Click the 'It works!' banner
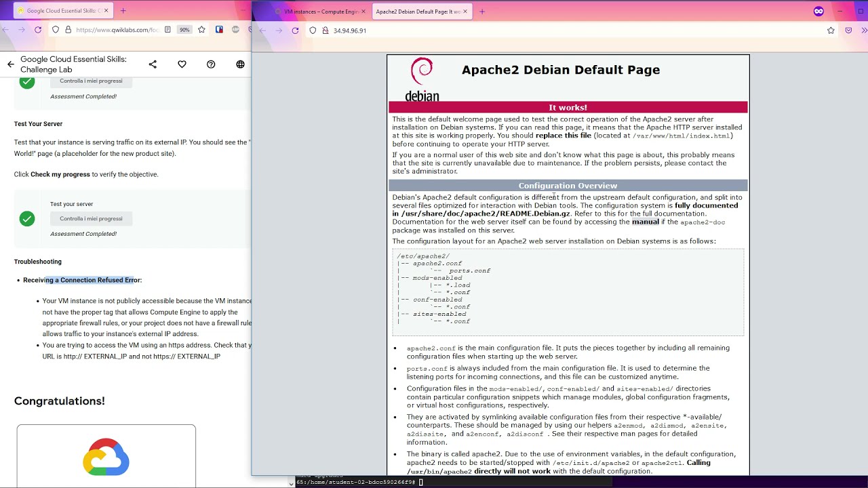The height and width of the screenshot is (488, 868). pos(568,107)
